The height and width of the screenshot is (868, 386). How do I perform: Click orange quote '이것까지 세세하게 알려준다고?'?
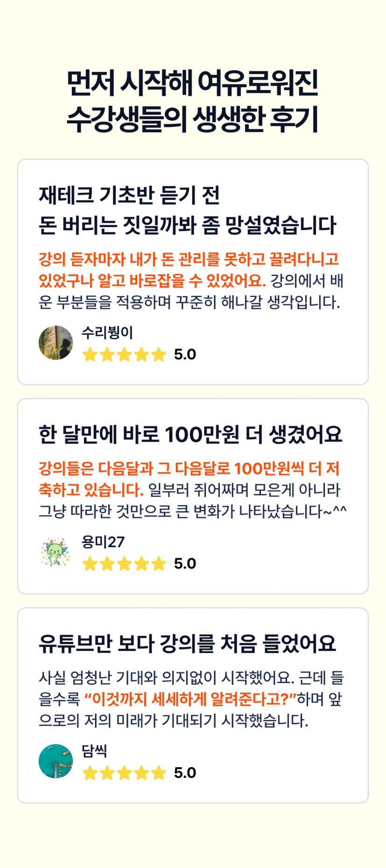190,699
